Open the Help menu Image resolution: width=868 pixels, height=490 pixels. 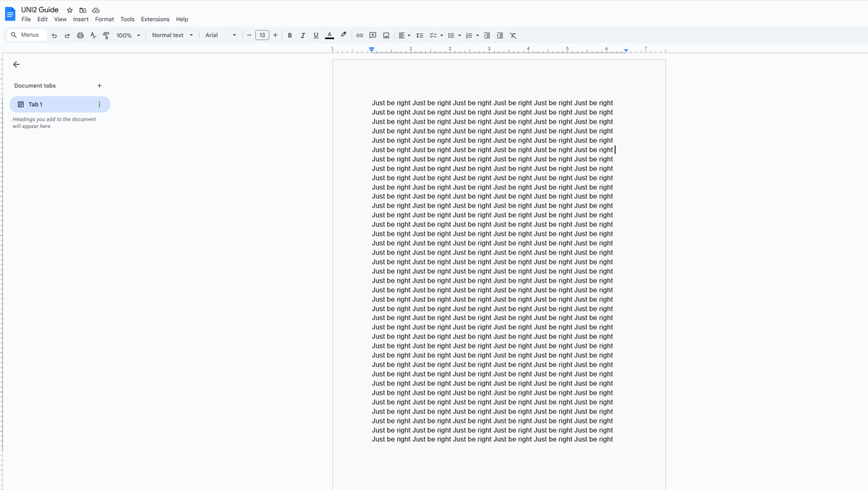[182, 20]
